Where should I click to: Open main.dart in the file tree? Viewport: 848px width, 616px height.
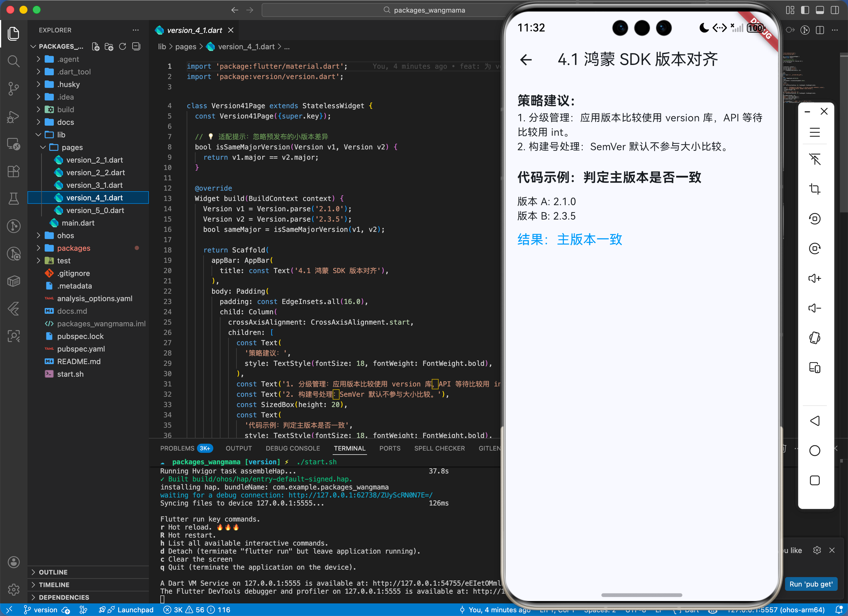click(x=78, y=223)
